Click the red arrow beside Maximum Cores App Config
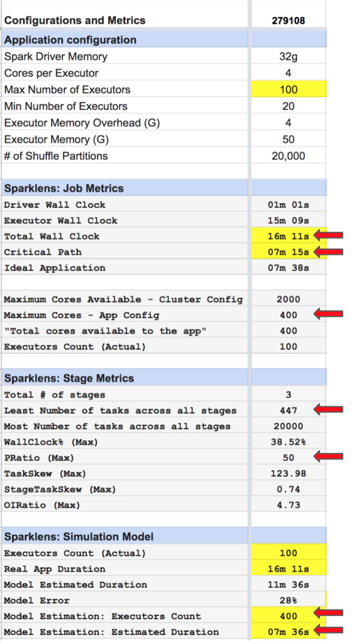 click(x=328, y=315)
